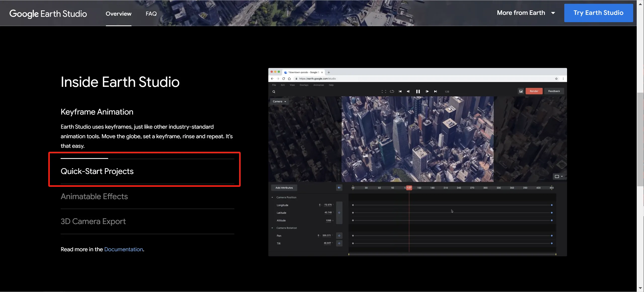The width and height of the screenshot is (644, 292).
Task: Toggle the loop playback icon
Action: 392,91
